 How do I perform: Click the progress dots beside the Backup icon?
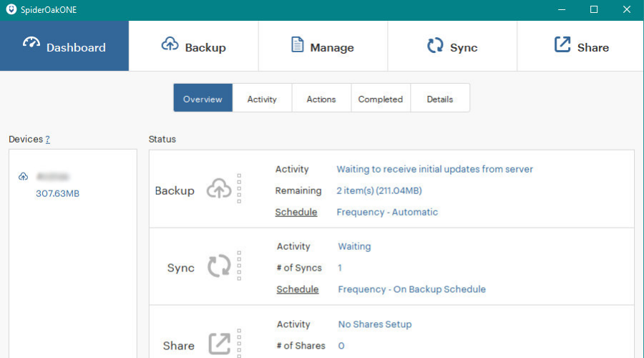(239, 188)
